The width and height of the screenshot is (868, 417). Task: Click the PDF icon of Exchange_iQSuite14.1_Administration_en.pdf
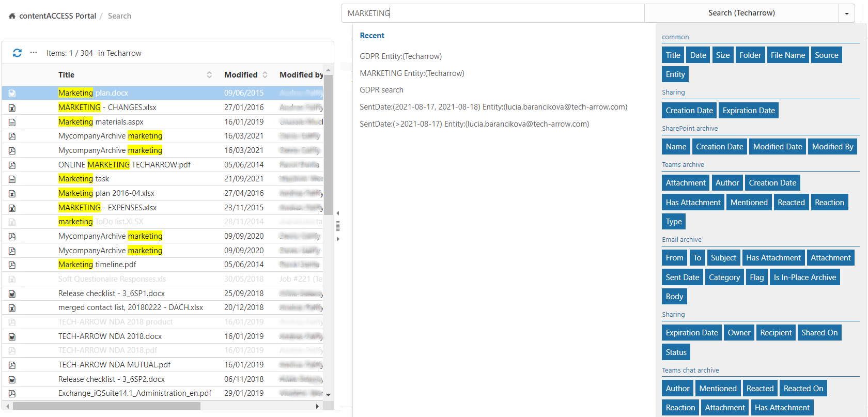(12, 394)
